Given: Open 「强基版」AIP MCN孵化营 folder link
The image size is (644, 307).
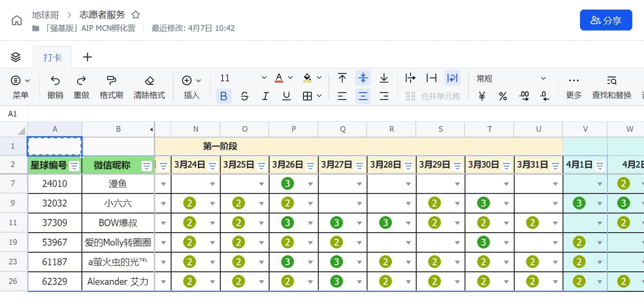Looking at the screenshot, I should [x=84, y=28].
